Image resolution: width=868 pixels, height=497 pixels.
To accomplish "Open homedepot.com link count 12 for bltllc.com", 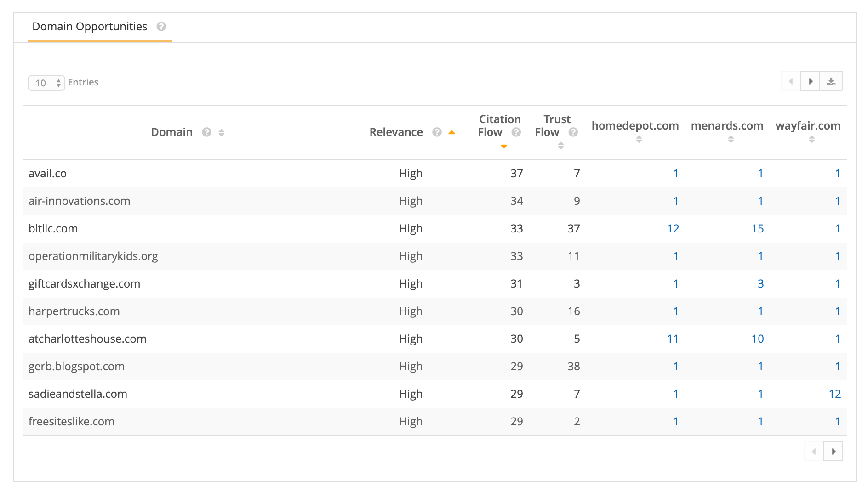I will coord(673,229).
